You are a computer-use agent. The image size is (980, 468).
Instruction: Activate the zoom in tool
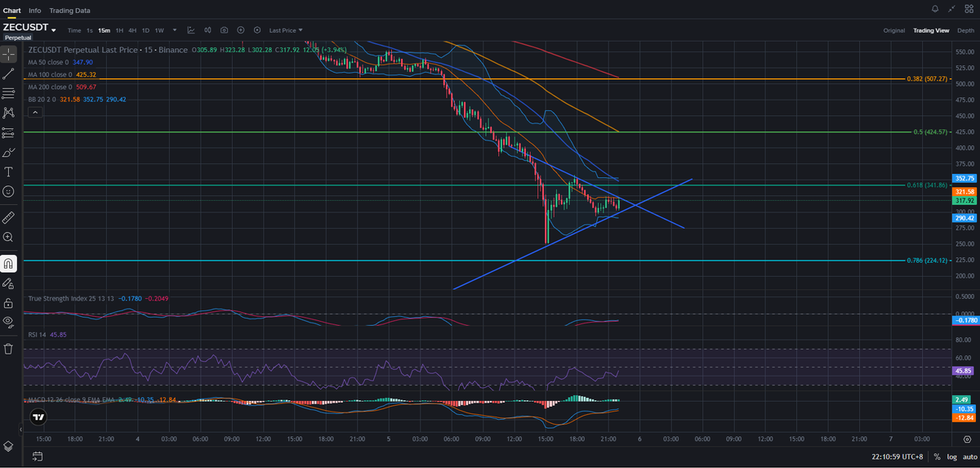pyautogui.click(x=8, y=237)
